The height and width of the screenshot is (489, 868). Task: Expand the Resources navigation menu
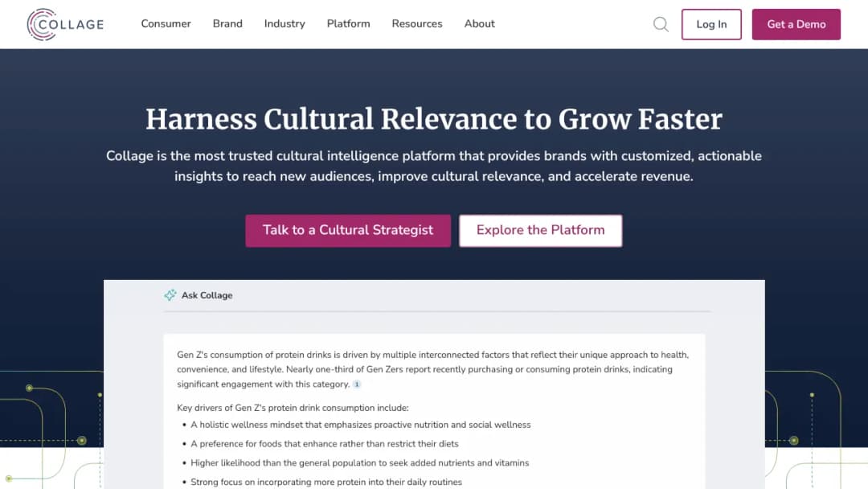[x=417, y=24]
